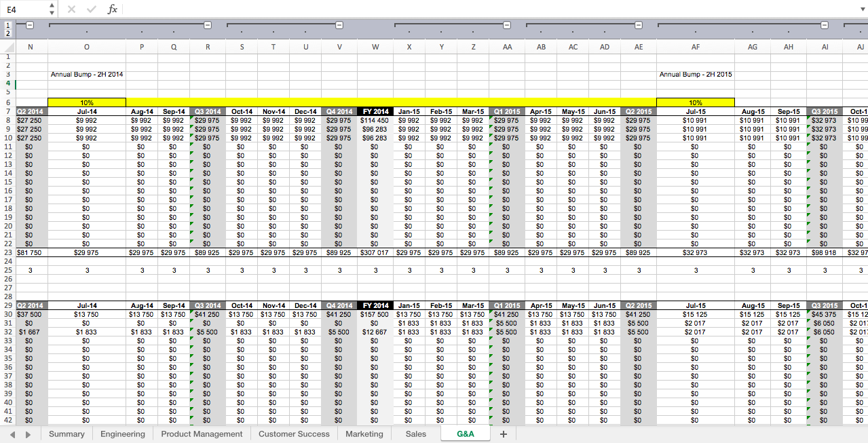
Task: Click the 'Annual Bump - 2H 2015' cell
Action: 696,74
